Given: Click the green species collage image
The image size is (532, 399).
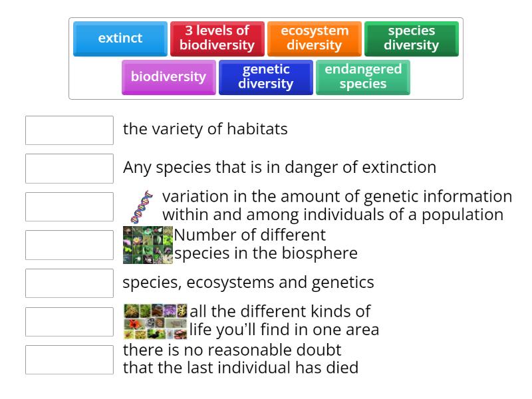Looking at the screenshot, I should tap(148, 244).
